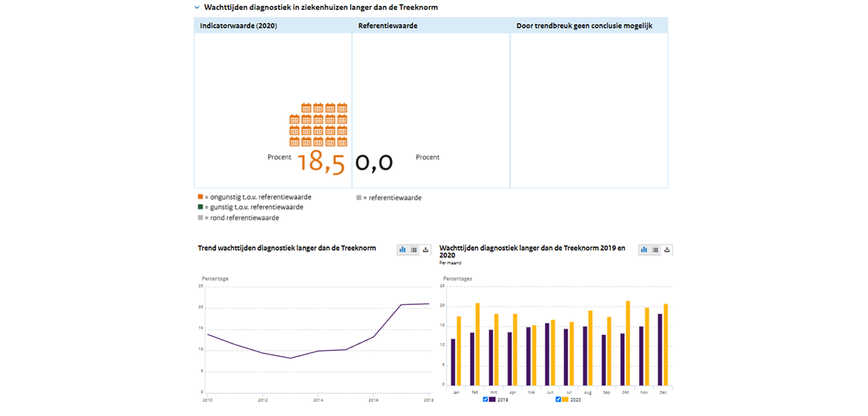
Task: Open table view for the 2019 en 2020 graph
Action: coord(655,249)
